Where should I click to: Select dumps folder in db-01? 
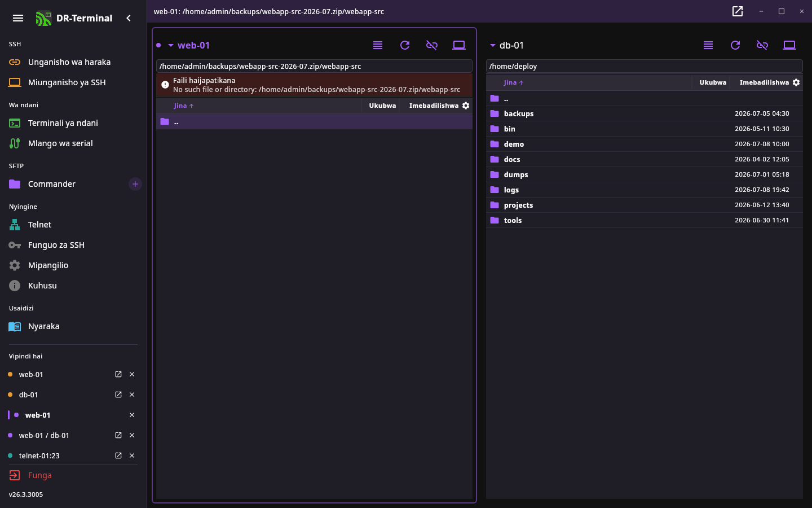[x=645, y=174]
